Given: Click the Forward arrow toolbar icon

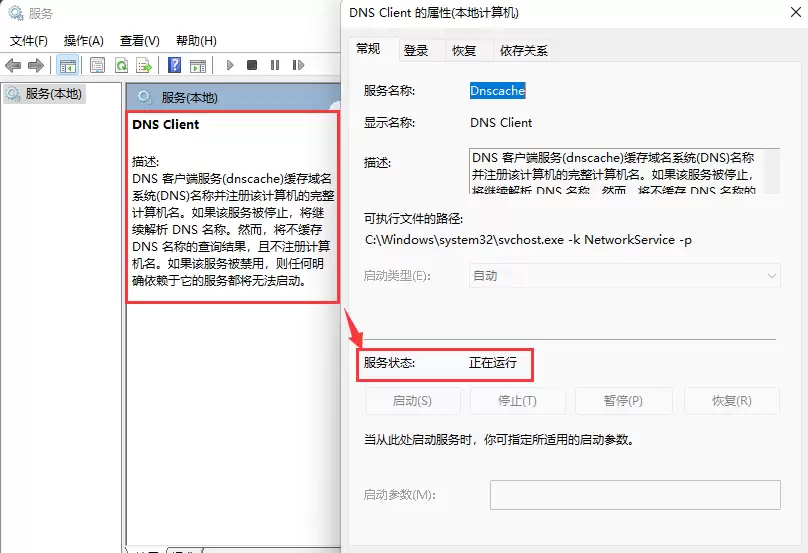Looking at the screenshot, I should 36,65.
